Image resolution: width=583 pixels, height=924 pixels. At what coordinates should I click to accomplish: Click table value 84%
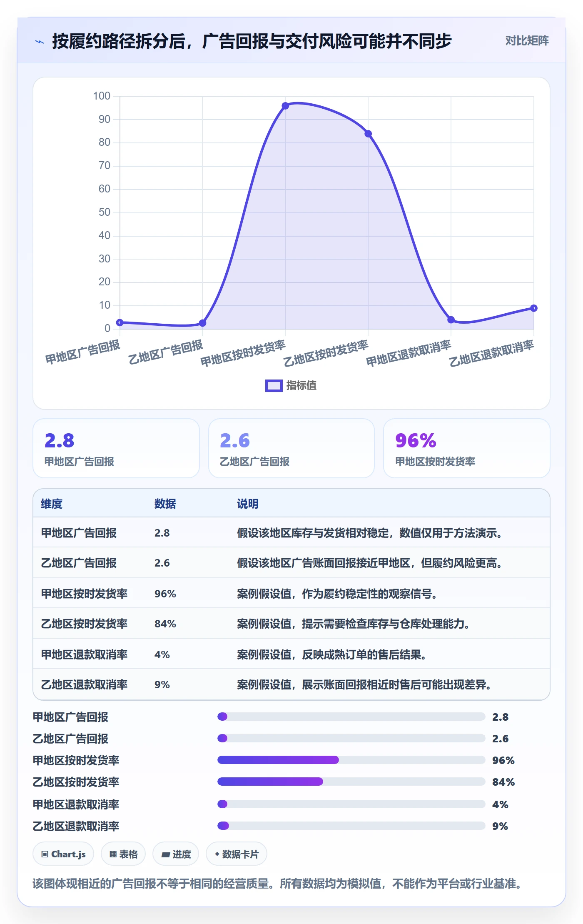pos(165,624)
